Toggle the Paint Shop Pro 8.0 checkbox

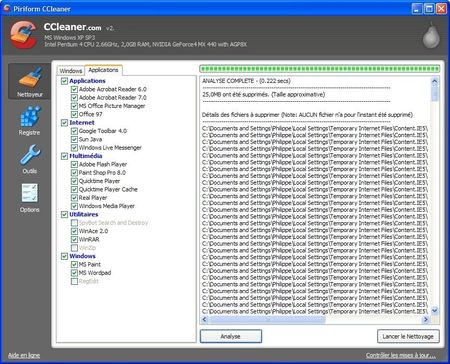pyautogui.click(x=74, y=173)
